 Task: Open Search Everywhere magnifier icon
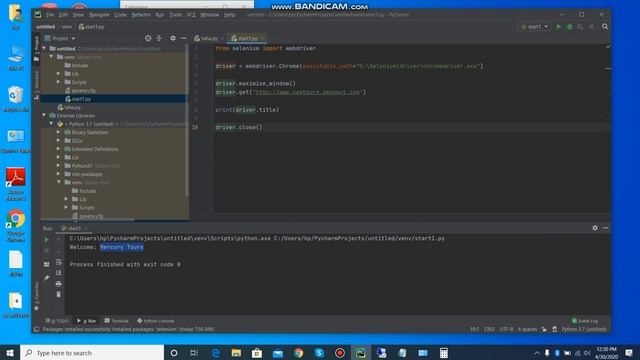605,27
